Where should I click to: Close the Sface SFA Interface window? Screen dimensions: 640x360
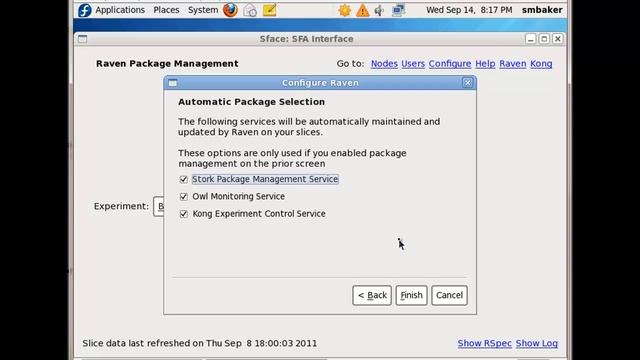pyautogui.click(x=558, y=39)
